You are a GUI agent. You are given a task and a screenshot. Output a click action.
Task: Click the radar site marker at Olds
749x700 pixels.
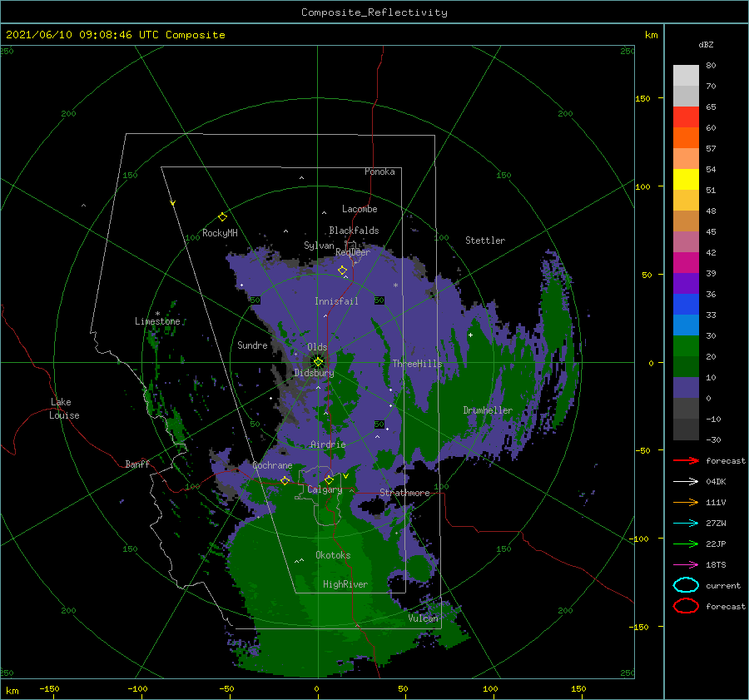tap(318, 362)
